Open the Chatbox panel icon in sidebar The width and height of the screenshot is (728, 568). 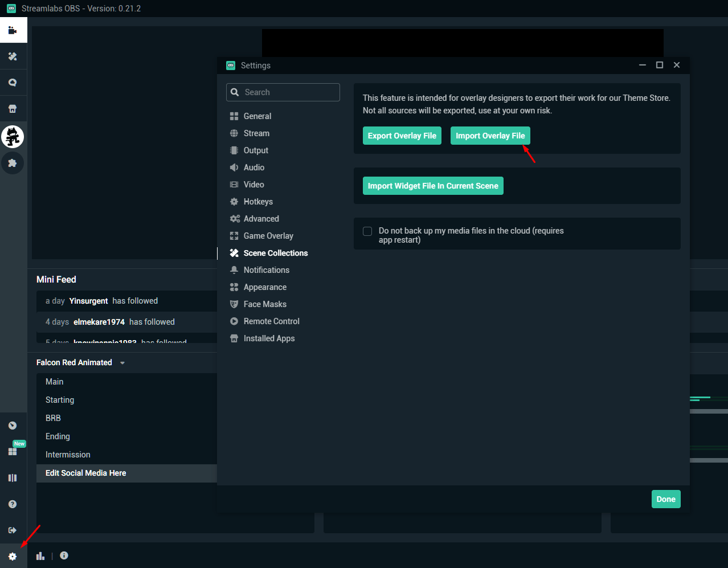click(x=13, y=82)
